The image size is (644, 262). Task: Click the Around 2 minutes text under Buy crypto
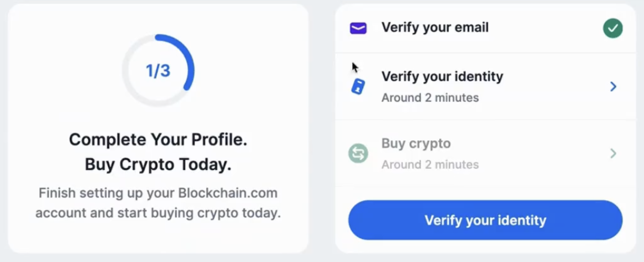point(430,164)
